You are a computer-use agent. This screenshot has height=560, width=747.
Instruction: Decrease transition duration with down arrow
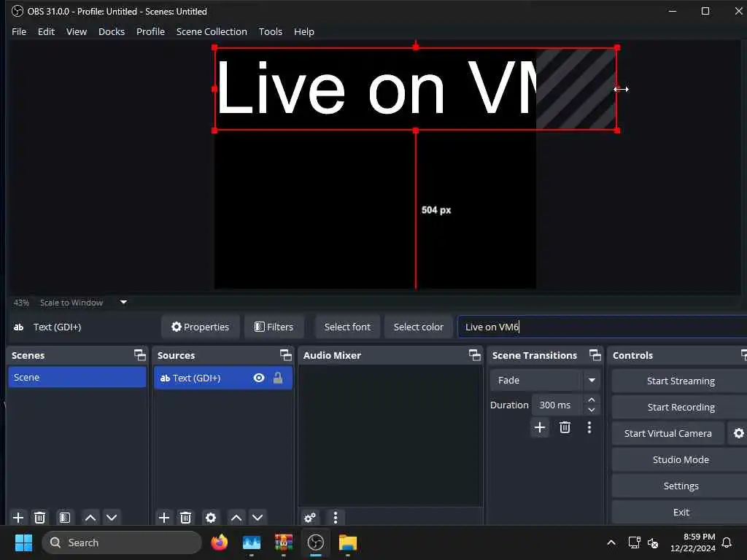pos(592,410)
